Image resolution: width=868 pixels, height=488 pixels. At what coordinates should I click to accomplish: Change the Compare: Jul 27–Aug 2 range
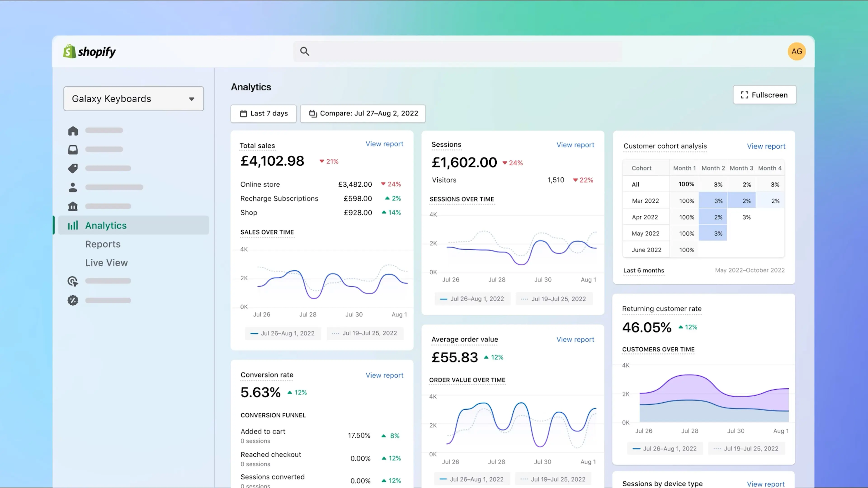[363, 113]
